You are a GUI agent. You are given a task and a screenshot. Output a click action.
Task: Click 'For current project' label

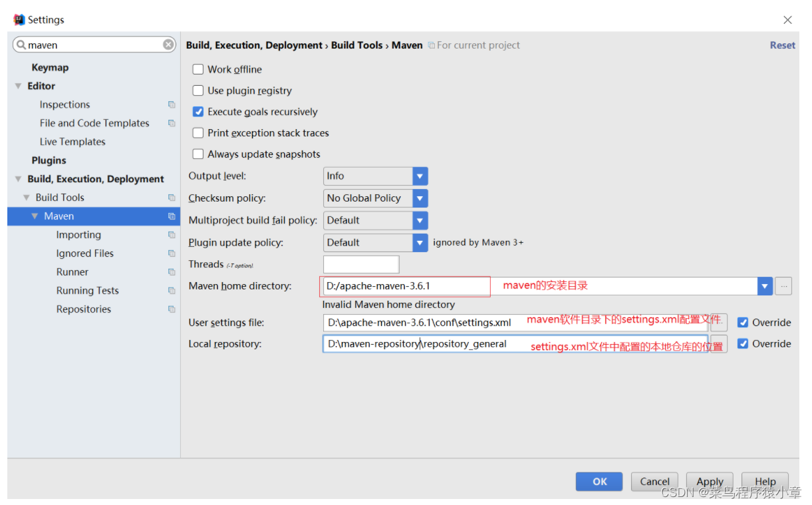point(478,45)
